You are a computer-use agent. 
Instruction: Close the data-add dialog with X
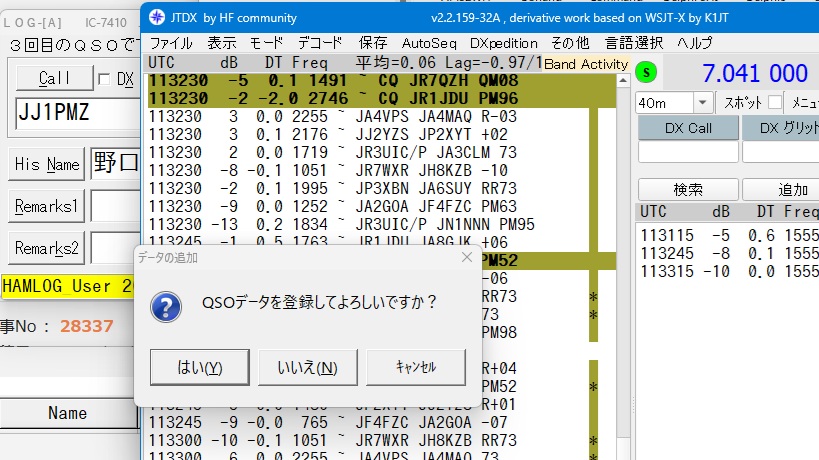pyautogui.click(x=466, y=257)
